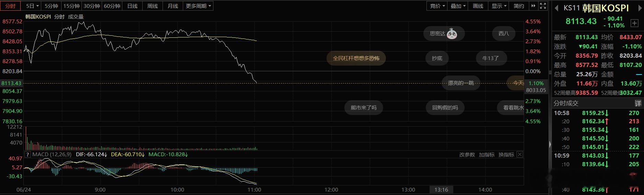
Task: Click the 抄底 comment bubble
Action: tap(437, 58)
